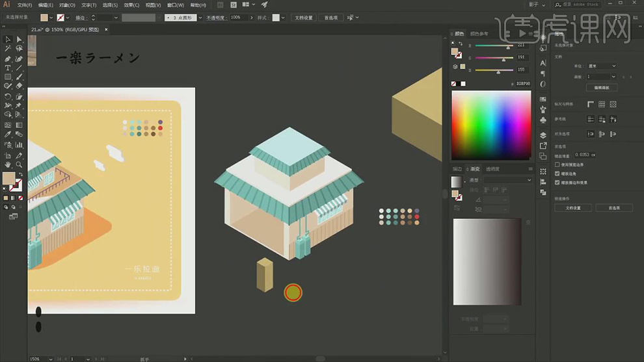Expand the gradient 类型 dropdown
This screenshot has height=362, width=644.
[x=507, y=180]
